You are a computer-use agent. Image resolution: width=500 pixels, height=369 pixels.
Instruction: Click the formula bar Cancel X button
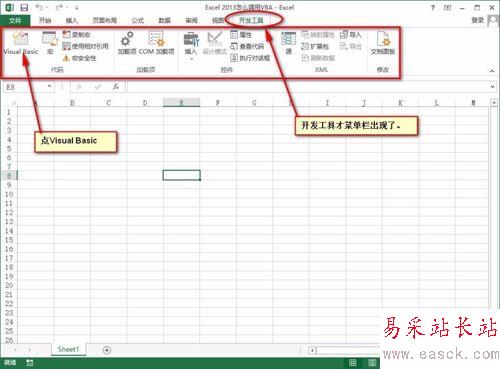click(x=79, y=87)
